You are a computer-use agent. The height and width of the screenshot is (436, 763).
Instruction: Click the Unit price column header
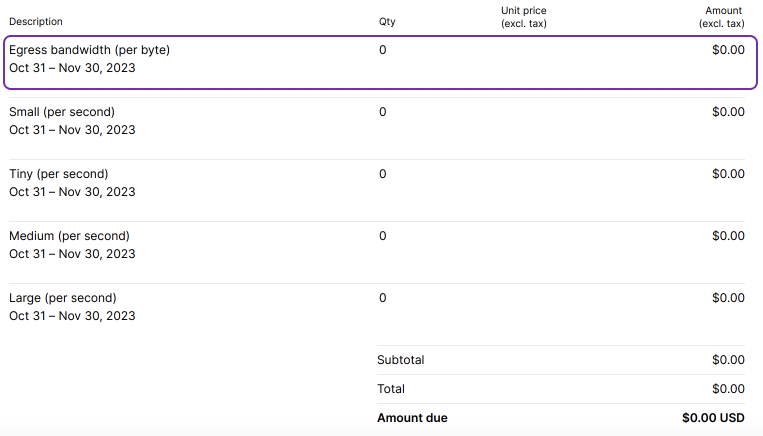tap(524, 17)
